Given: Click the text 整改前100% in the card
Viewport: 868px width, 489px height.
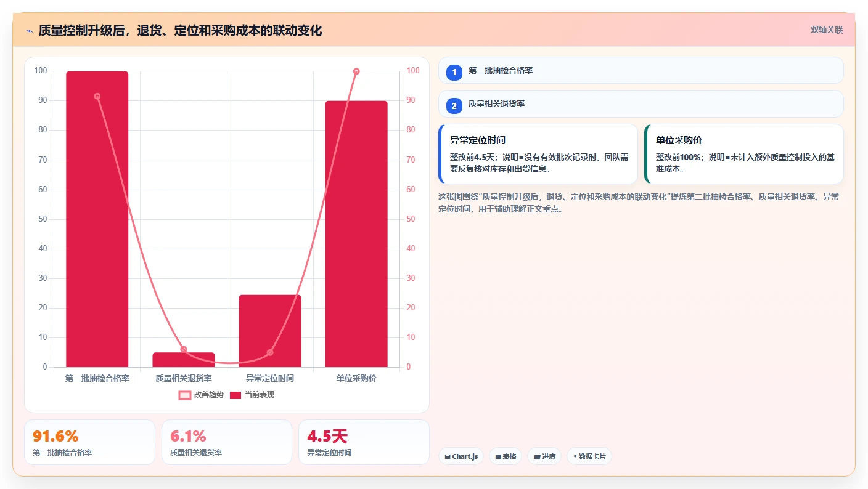Looking at the screenshot, I should (x=679, y=157).
